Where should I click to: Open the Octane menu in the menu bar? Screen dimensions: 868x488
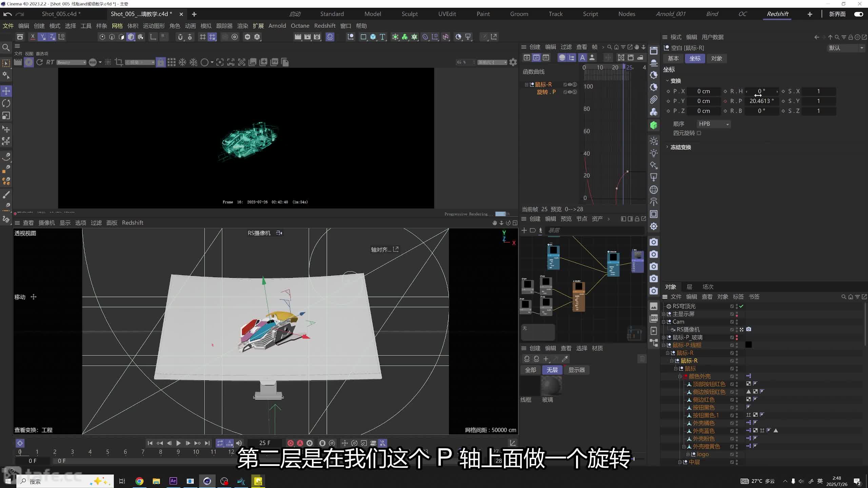click(300, 26)
